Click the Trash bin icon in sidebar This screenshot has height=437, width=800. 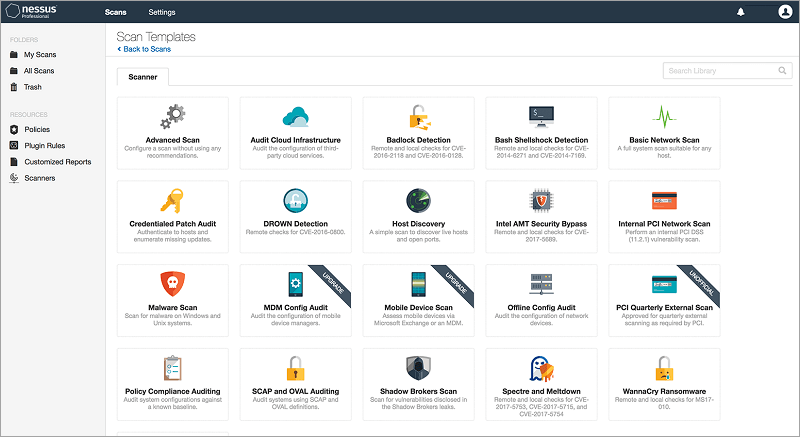(14, 87)
